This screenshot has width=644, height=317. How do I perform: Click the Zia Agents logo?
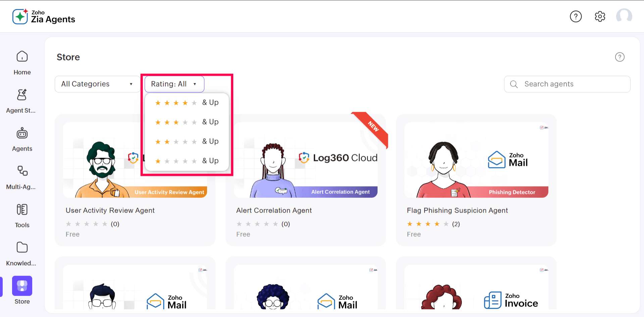coord(44,16)
